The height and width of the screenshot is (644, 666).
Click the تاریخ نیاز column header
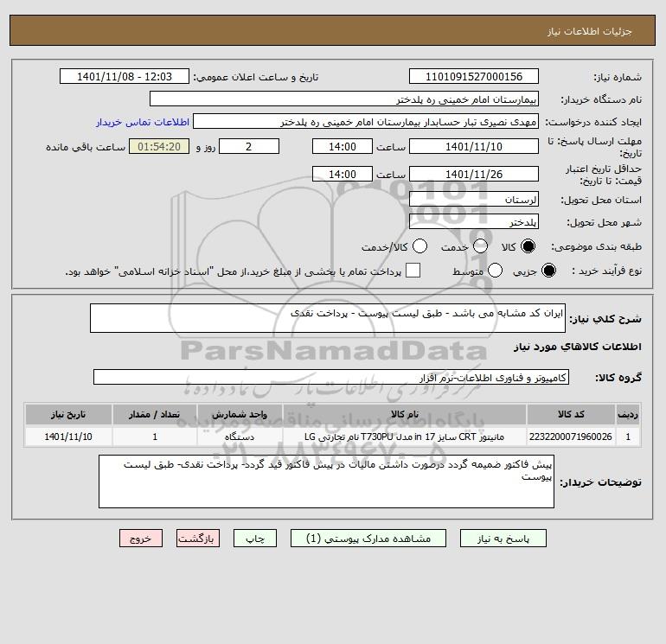tap(68, 414)
